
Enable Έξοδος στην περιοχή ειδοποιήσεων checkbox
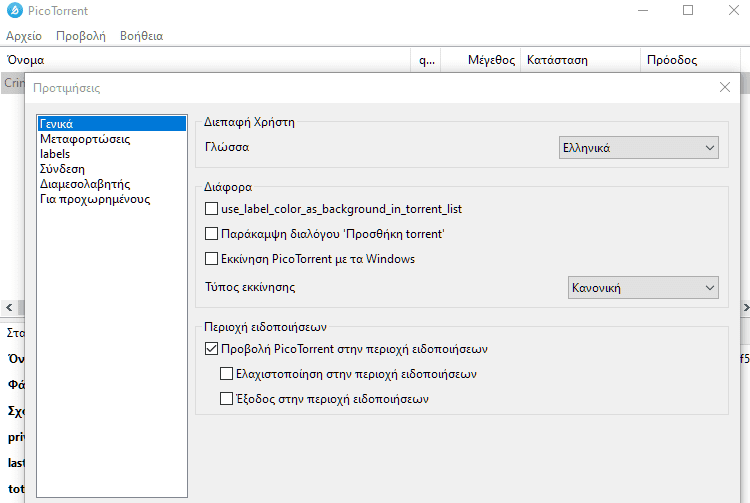pos(226,398)
